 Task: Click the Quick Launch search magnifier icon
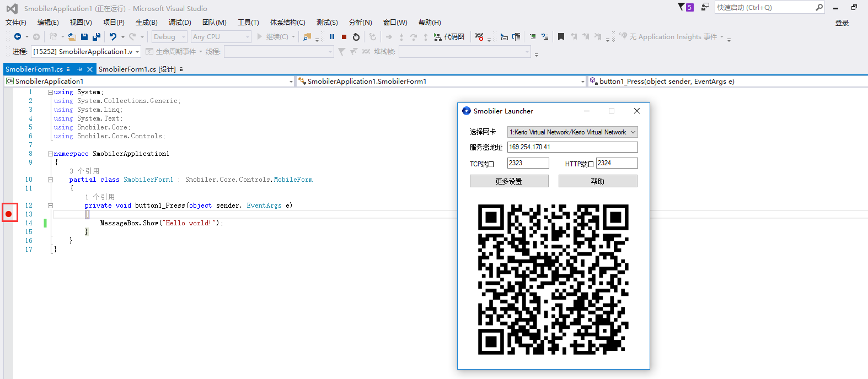coord(819,7)
